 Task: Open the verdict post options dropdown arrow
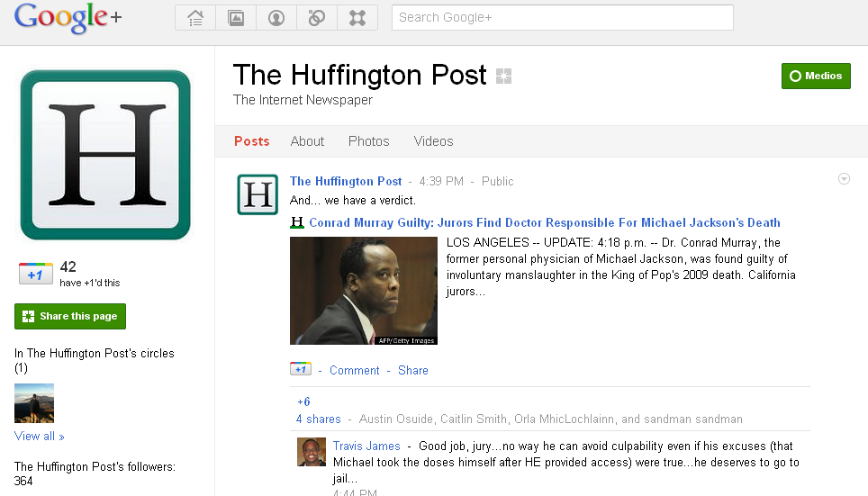coord(844,179)
